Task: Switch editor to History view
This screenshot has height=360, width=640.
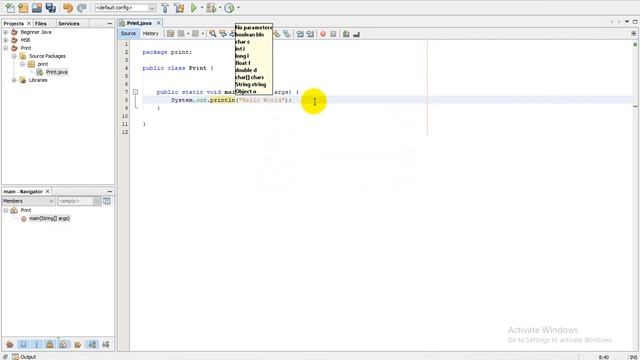Action: [x=150, y=34]
